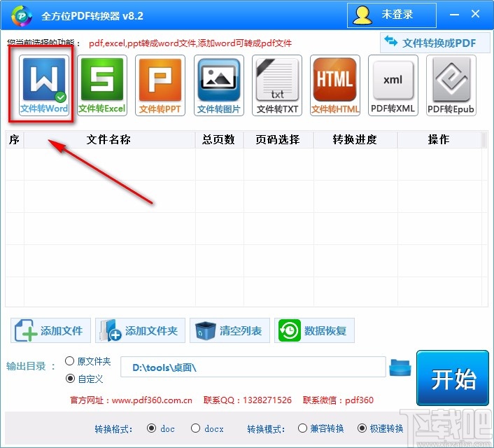Image resolution: width=494 pixels, height=448 pixels.
Task: Select the 文件转Word conversion icon
Action: (x=44, y=85)
